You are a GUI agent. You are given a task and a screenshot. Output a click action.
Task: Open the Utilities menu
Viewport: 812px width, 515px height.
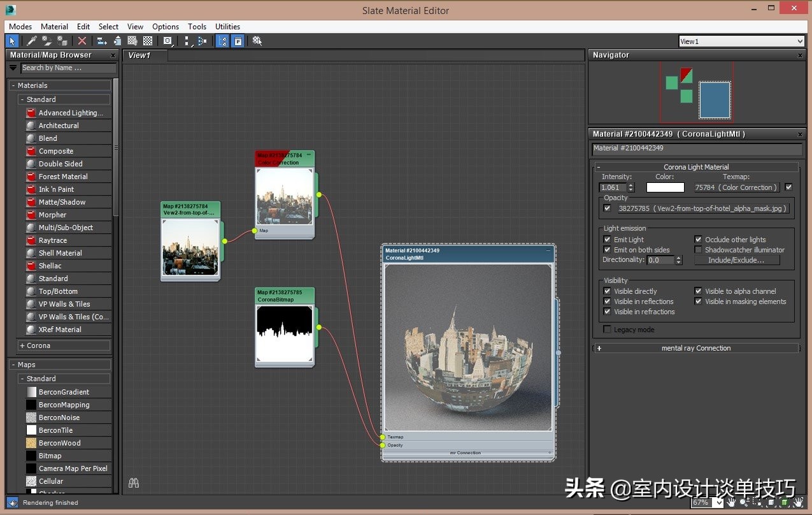coord(227,27)
